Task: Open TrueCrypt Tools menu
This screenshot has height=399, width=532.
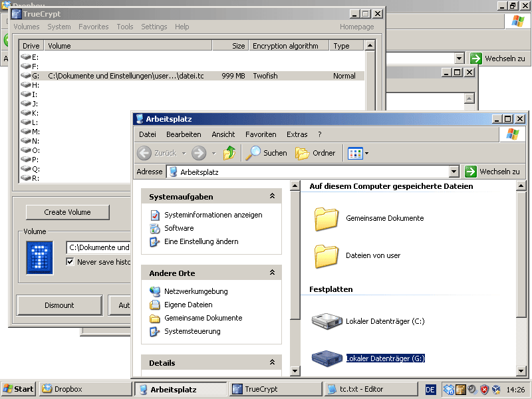Action: click(125, 27)
